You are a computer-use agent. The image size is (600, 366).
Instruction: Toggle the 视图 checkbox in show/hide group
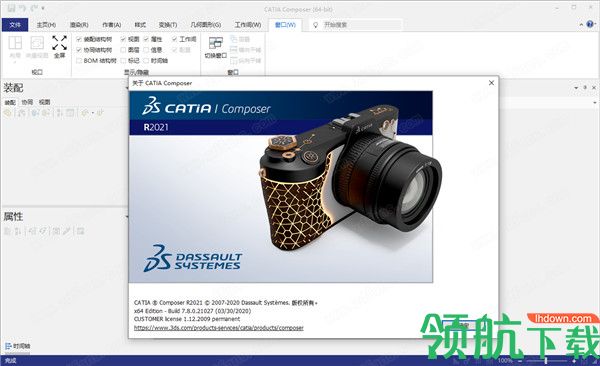[x=123, y=39]
